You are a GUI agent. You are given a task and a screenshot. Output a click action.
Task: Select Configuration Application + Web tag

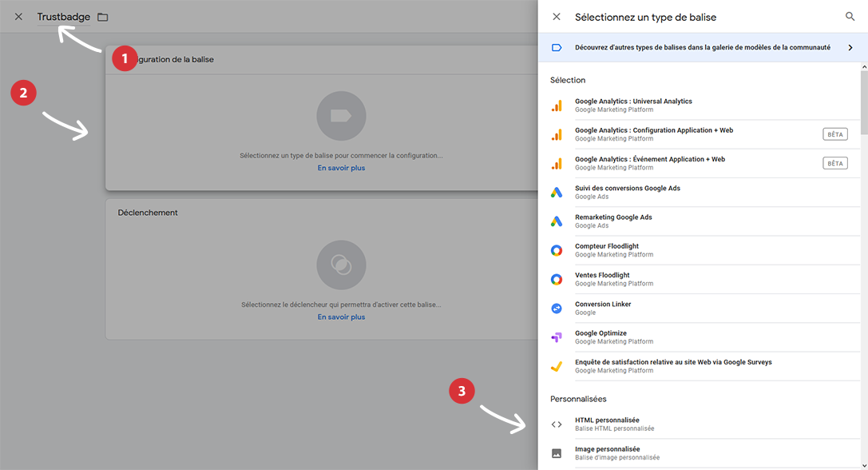coord(700,134)
